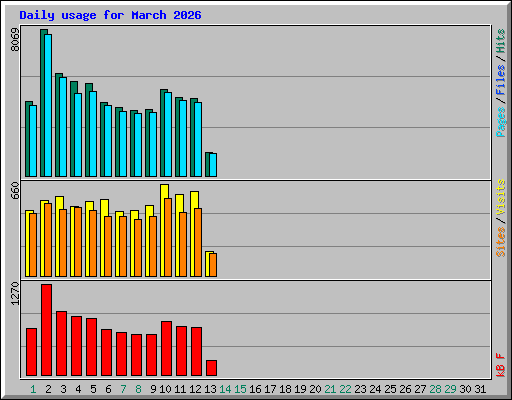The image size is (512, 400).
Task: Click the orange "Sites" legend label
Action: point(500,242)
